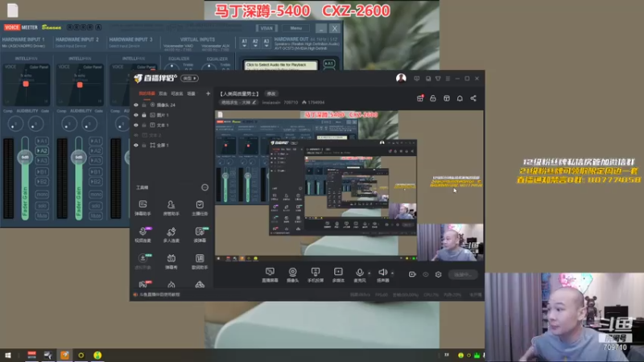644x362 pixels.
Task: Select device for Voicemeeter Hardware Input 1
Action: (24, 46)
